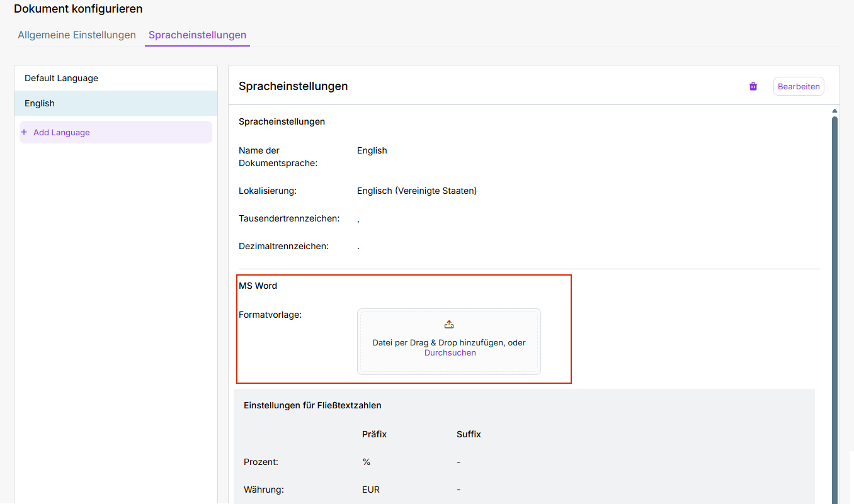Click the vertical scrollbar of the settings panel
The image size is (854, 504).
[x=834, y=302]
